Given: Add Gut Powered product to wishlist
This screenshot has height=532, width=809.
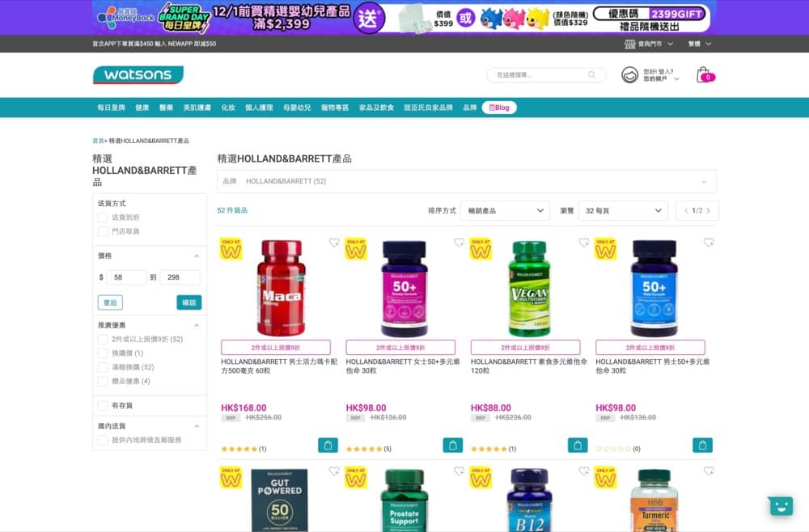Looking at the screenshot, I should (334, 471).
